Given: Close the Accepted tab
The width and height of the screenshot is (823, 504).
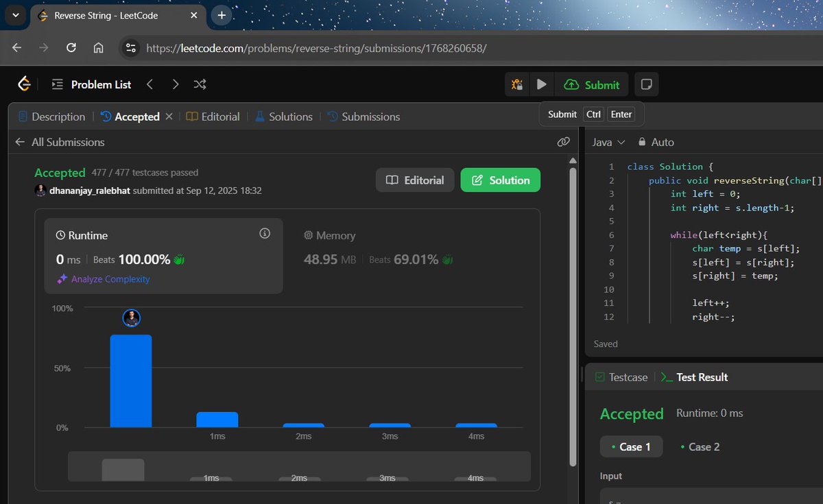Looking at the screenshot, I should [x=169, y=117].
